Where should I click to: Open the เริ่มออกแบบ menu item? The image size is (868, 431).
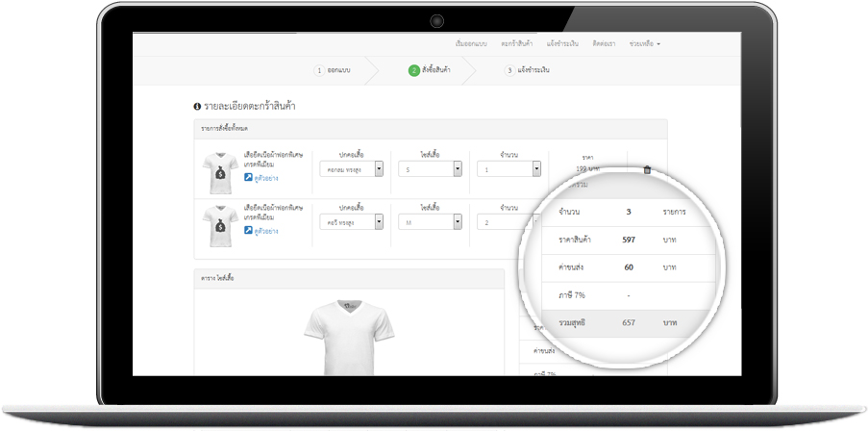tap(471, 43)
